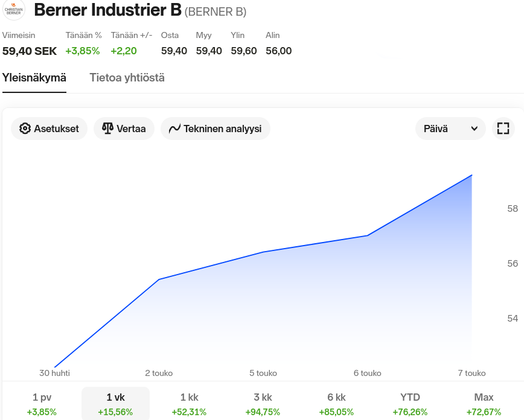Expand chart to fullscreen

point(503,129)
